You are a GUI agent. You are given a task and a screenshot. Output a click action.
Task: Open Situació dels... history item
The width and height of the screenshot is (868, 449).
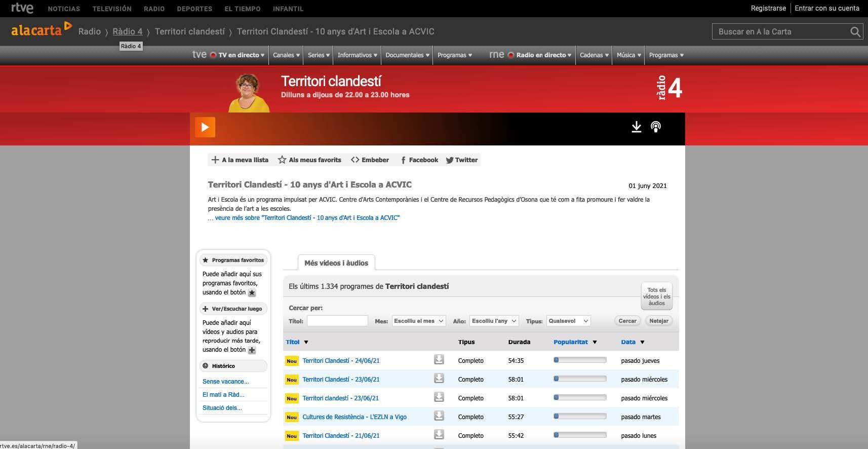(222, 408)
